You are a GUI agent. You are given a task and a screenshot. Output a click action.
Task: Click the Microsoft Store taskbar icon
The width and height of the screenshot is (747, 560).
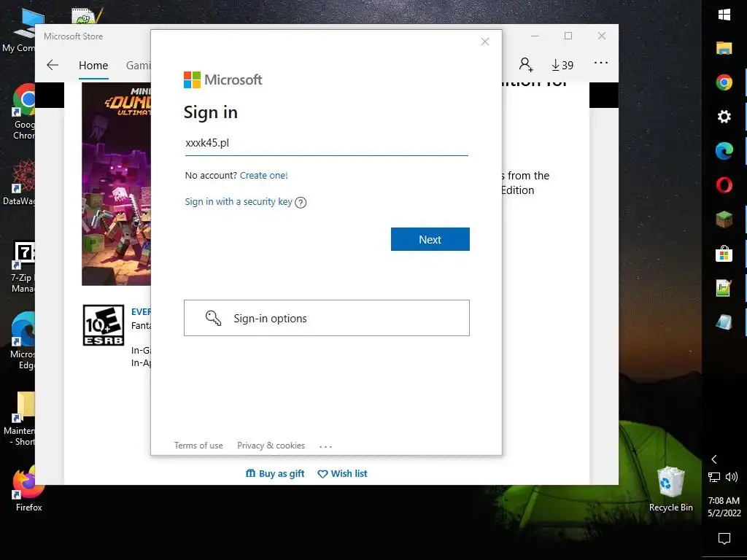click(x=724, y=253)
